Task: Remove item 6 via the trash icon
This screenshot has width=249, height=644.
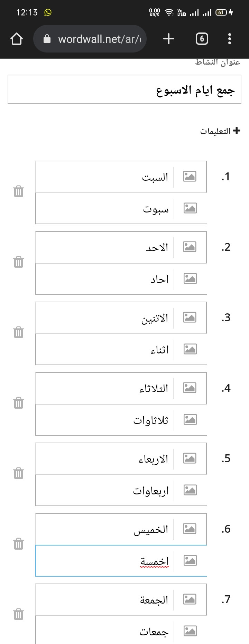Action: pyautogui.click(x=19, y=544)
